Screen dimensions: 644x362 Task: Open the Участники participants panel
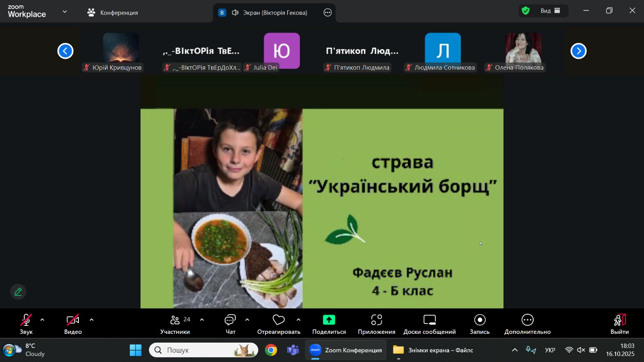tap(175, 324)
